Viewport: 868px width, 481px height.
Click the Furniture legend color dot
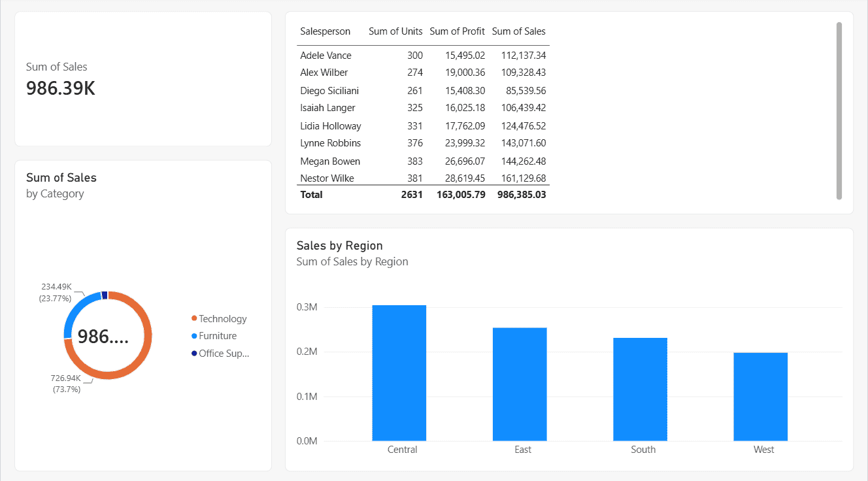click(x=194, y=335)
